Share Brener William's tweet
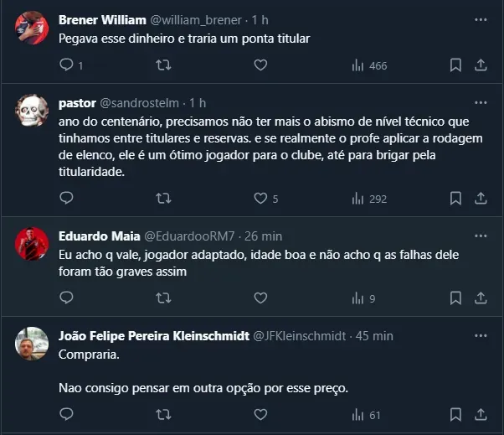The width and height of the screenshot is (504, 435). click(x=481, y=65)
